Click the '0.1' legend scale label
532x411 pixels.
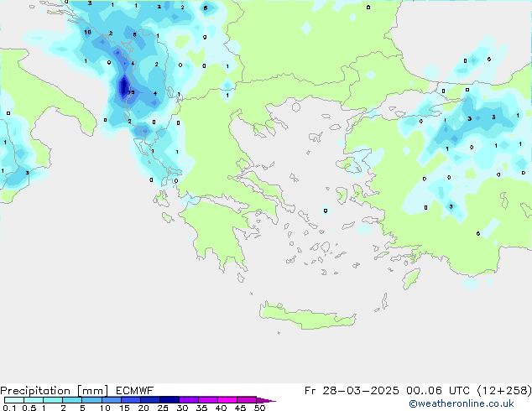pos(9,408)
